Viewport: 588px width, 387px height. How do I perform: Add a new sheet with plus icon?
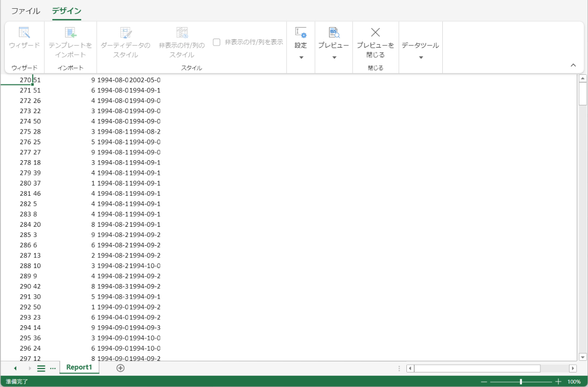point(120,368)
